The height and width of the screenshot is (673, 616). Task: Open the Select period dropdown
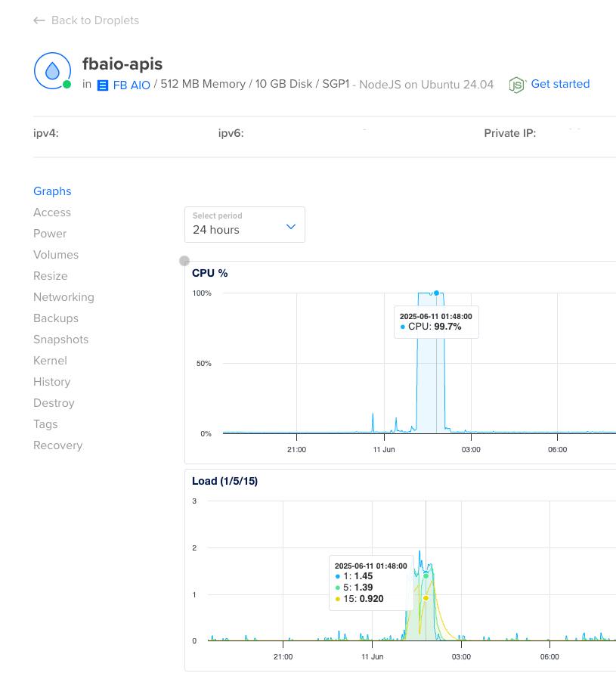click(x=245, y=225)
